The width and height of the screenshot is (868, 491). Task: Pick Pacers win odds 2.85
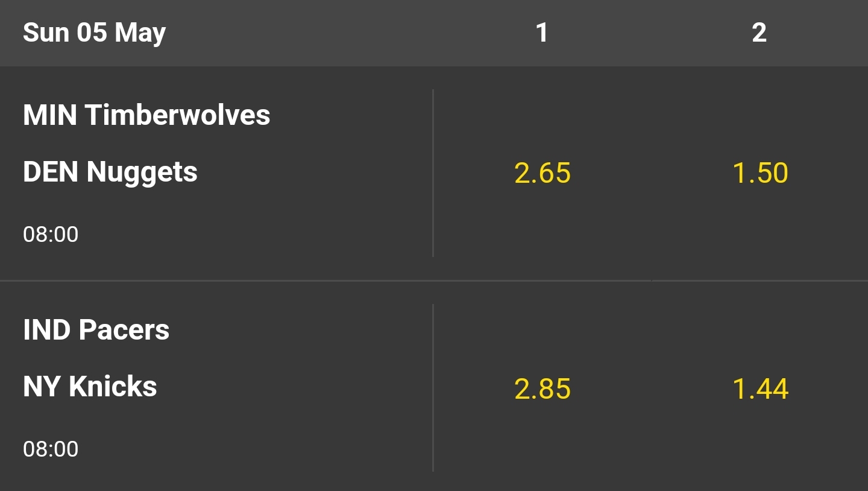coord(542,388)
